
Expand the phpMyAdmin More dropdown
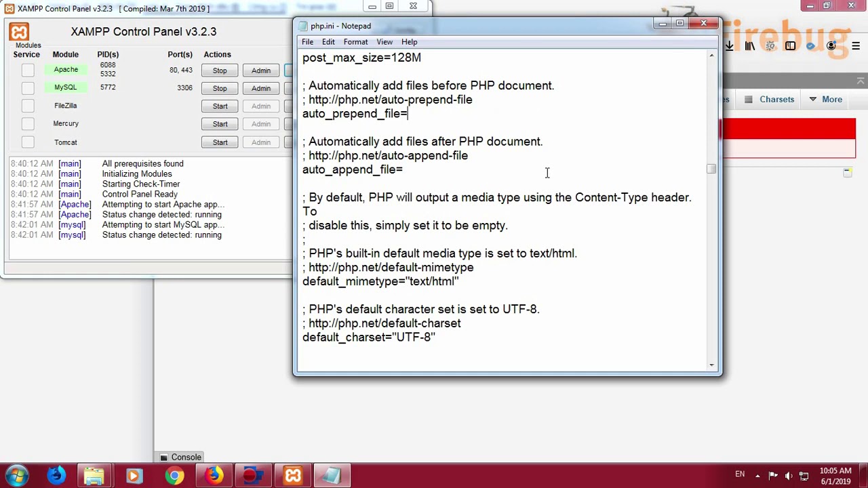point(826,100)
